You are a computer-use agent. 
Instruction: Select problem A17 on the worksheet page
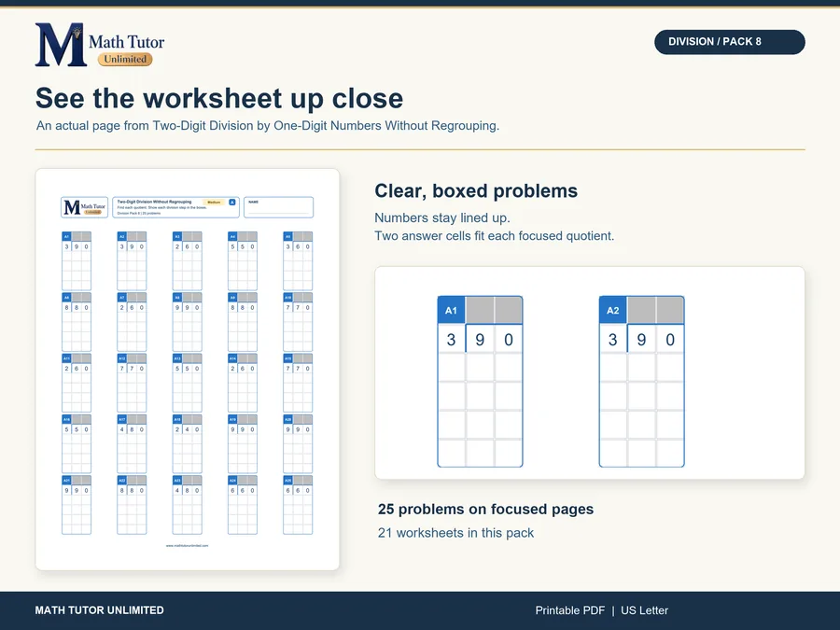point(132,444)
